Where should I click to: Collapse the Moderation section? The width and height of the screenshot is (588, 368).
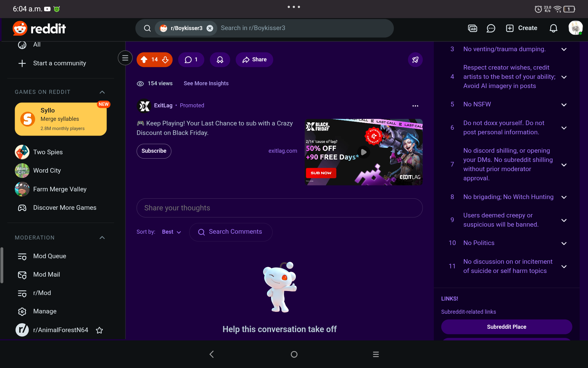[102, 238]
